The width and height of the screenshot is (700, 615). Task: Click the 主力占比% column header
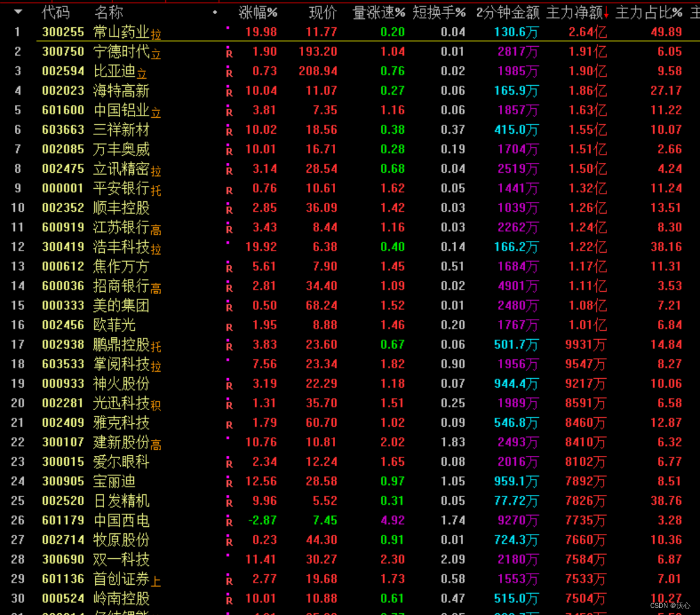click(648, 12)
